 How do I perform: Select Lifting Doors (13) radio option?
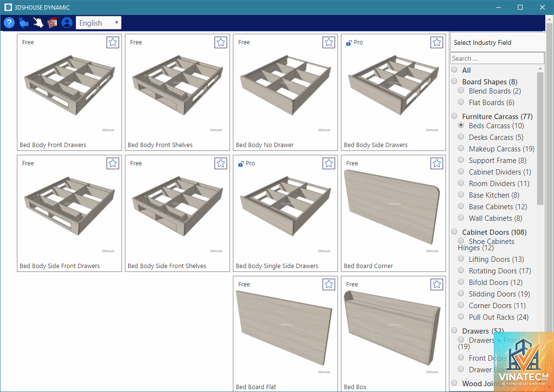click(461, 259)
